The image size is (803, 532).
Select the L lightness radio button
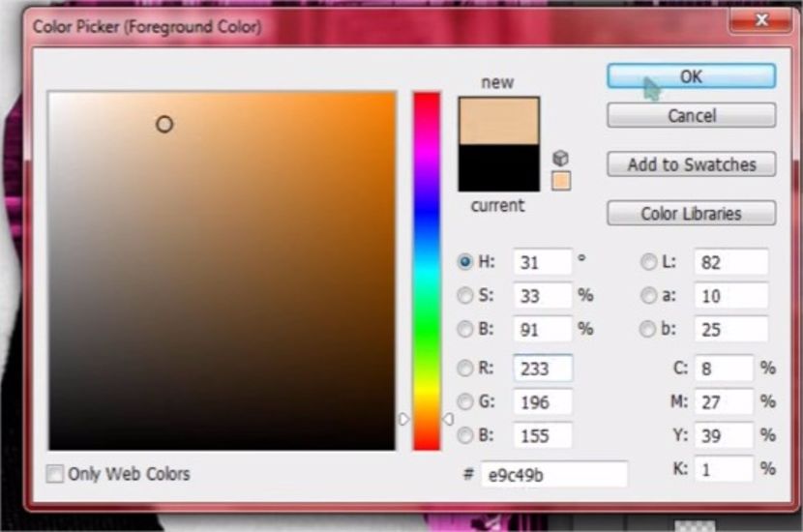coord(648,262)
